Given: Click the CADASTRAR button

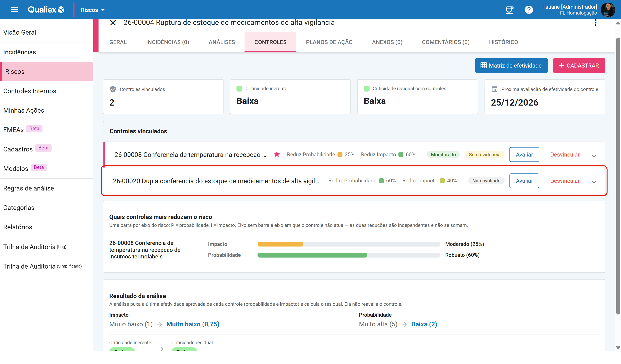Looking at the screenshot, I should pos(579,66).
